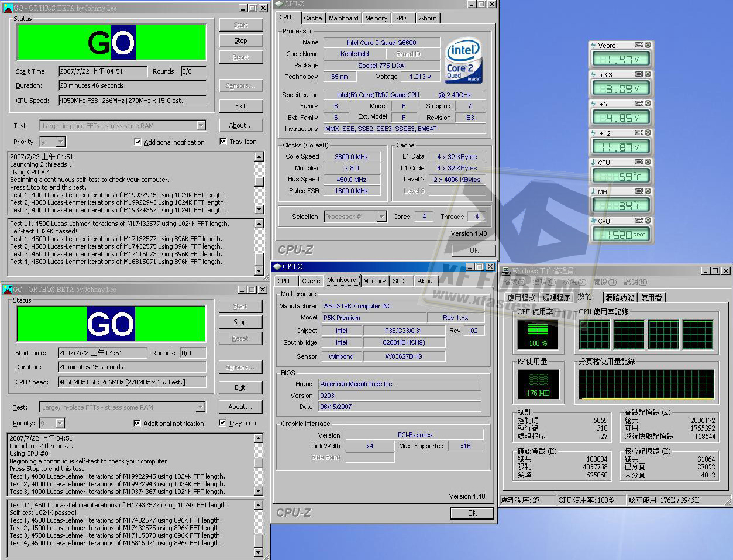The height and width of the screenshot is (560, 733).
Task: Open settings of the Vcore monitor widget
Action: [639, 45]
